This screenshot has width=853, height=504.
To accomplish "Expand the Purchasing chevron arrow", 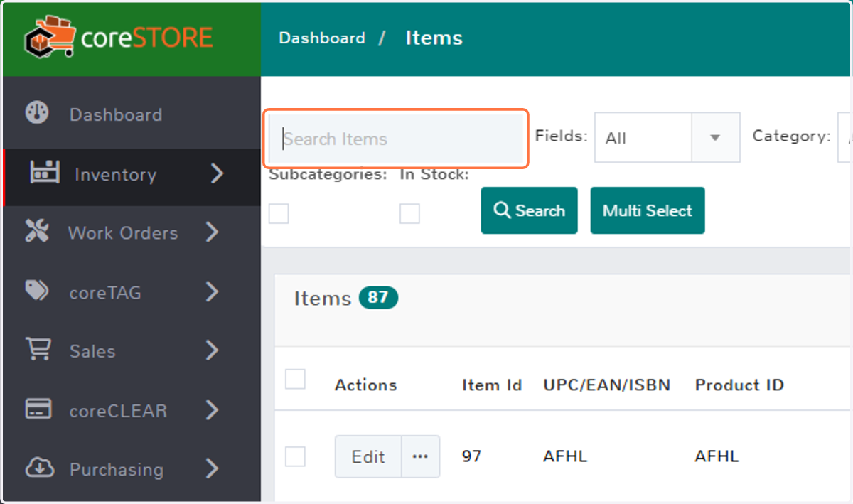I will (x=212, y=468).
